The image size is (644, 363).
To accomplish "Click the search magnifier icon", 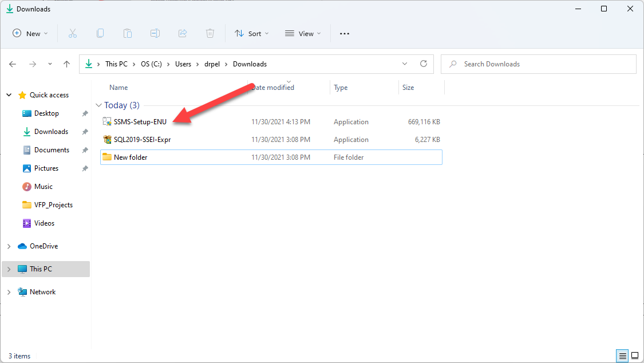I will click(x=453, y=64).
